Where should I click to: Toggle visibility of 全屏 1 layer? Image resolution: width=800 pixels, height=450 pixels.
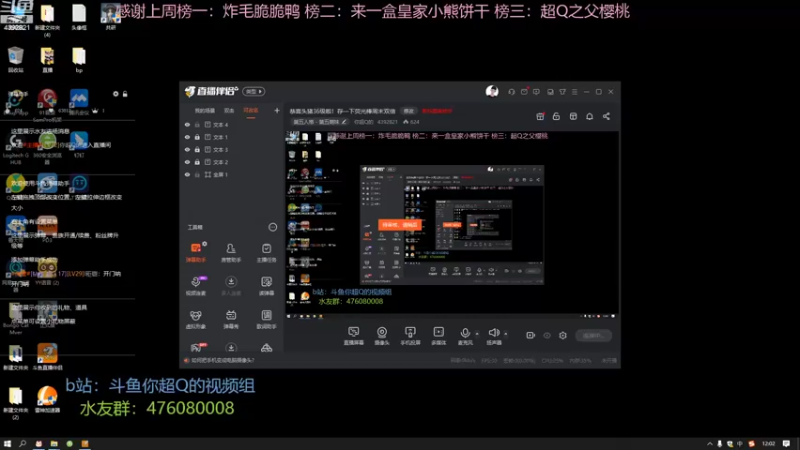point(187,174)
